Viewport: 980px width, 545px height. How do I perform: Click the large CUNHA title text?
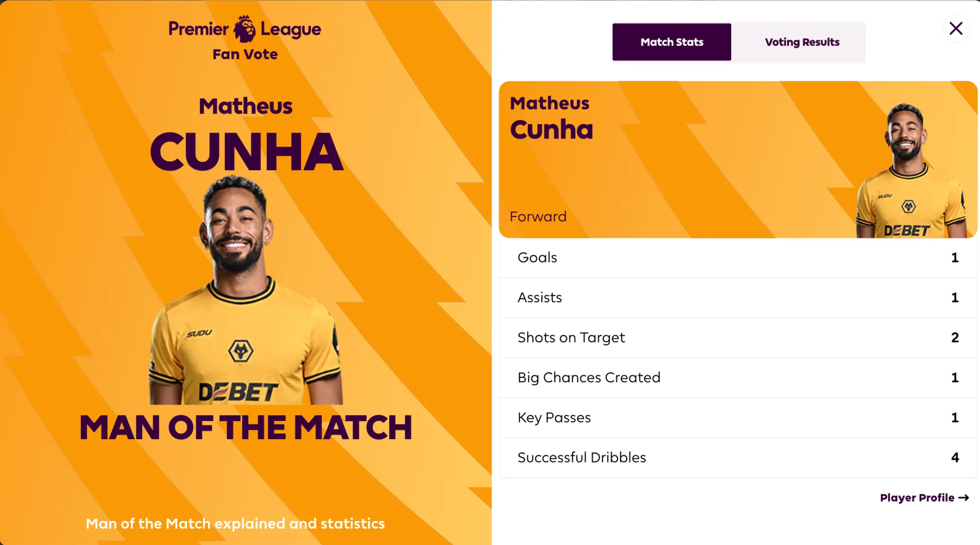246,152
